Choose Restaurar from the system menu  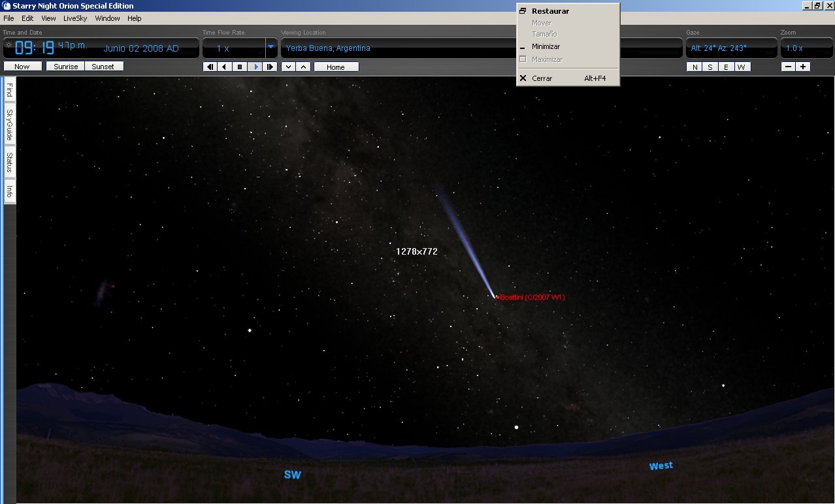(568, 11)
